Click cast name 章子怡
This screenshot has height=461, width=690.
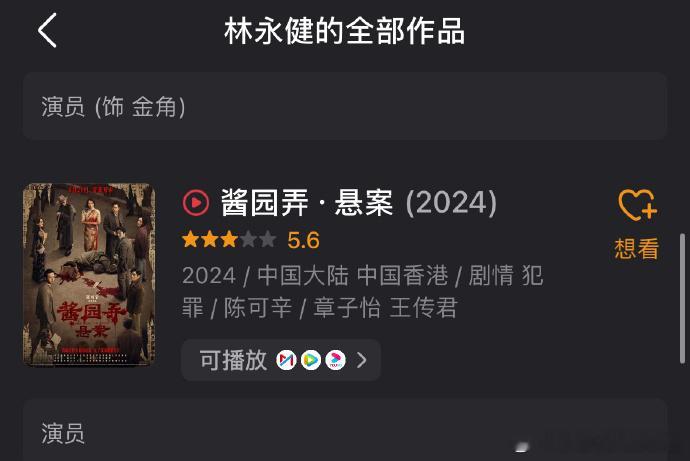coord(347,307)
